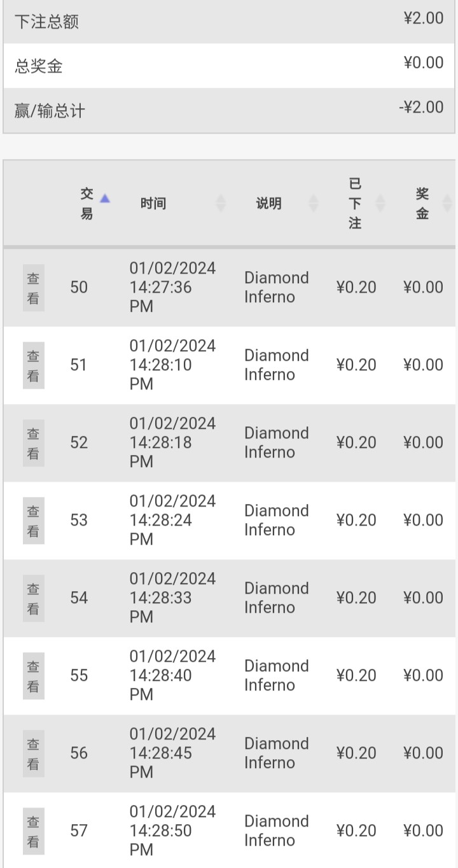Image resolution: width=458 pixels, height=868 pixels.
Task: Select the 下注总额 summary row
Action: click(x=229, y=22)
